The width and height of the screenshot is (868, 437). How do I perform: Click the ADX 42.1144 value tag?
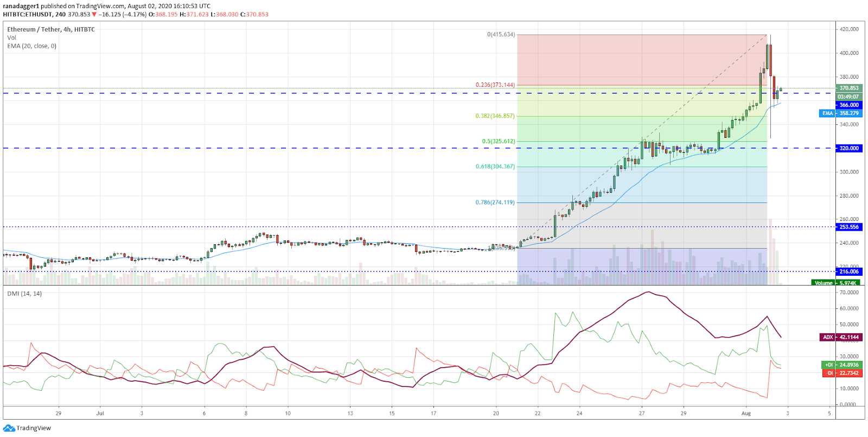pos(840,337)
